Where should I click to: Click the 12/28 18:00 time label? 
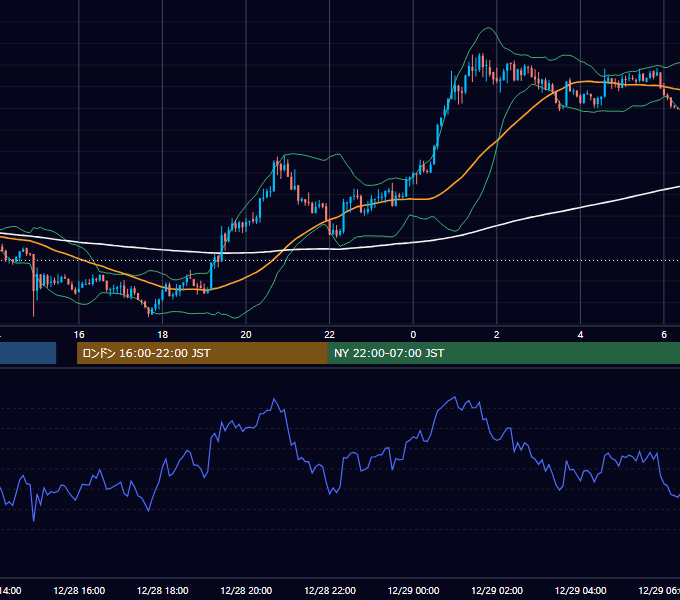click(x=163, y=590)
